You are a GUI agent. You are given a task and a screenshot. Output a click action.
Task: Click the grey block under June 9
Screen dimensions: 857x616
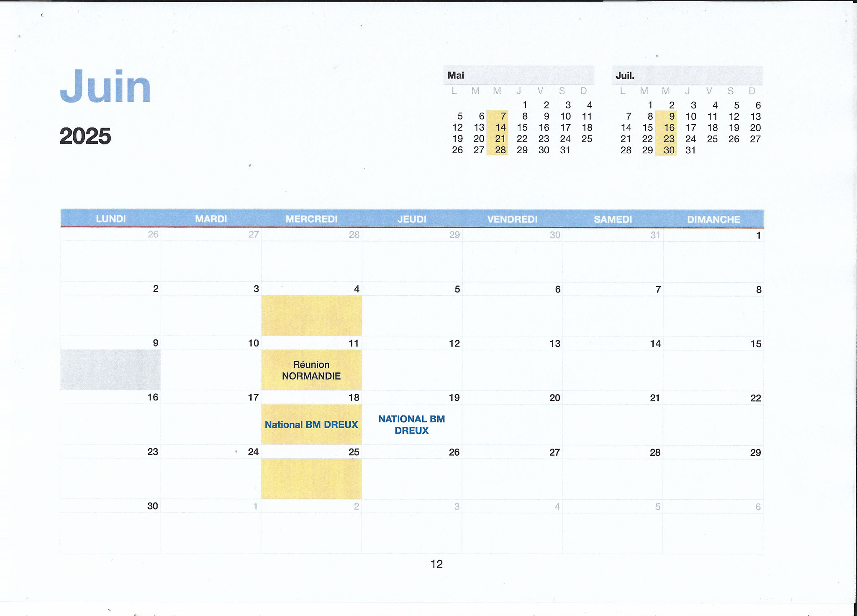click(110, 370)
